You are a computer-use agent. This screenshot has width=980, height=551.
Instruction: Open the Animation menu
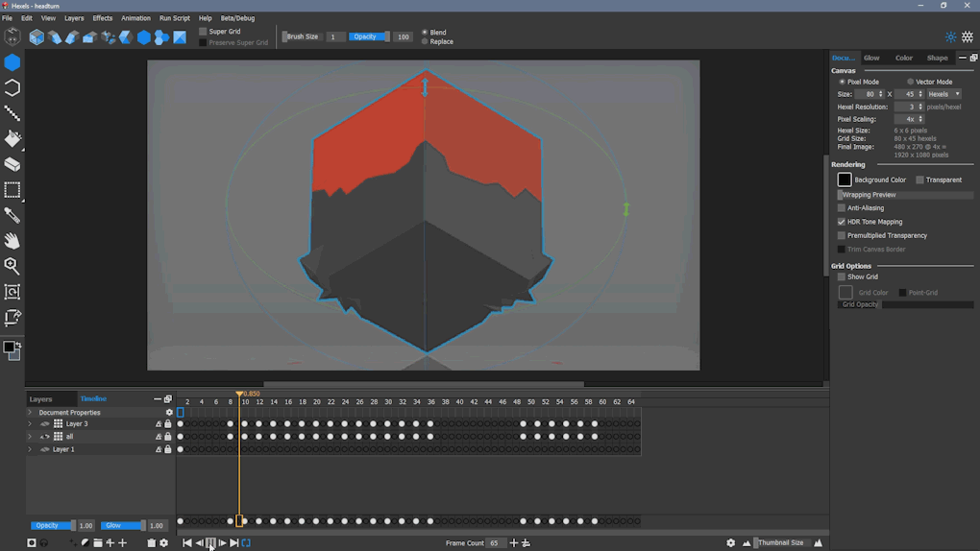pyautogui.click(x=135, y=18)
